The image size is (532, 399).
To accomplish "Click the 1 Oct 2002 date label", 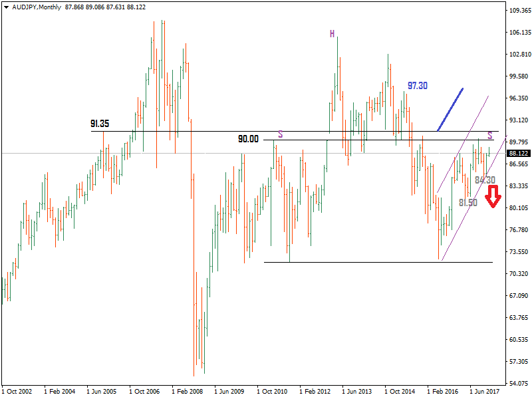I will click(17, 391).
